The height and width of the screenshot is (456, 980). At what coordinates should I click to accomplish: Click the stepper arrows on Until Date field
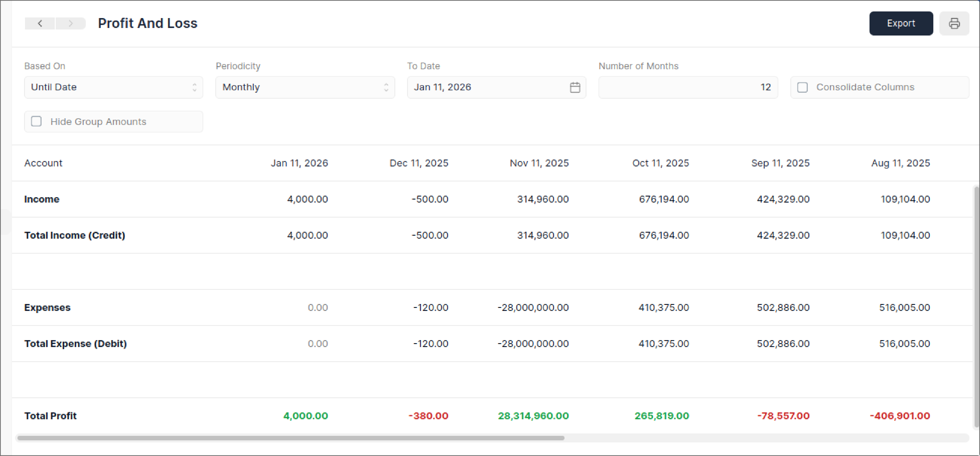point(194,87)
